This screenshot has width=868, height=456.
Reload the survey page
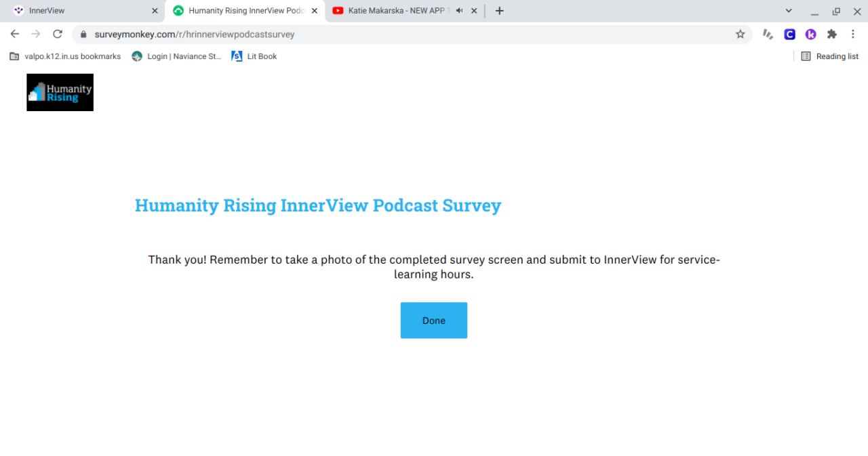coord(58,34)
